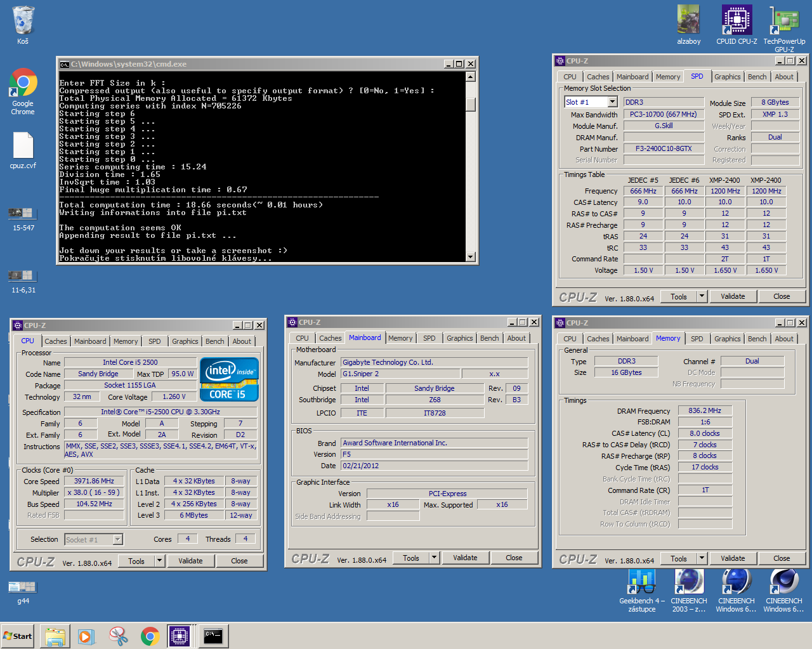812x649 pixels.
Task: Click Bus Speed value 104.52 MHz
Action: (95, 504)
